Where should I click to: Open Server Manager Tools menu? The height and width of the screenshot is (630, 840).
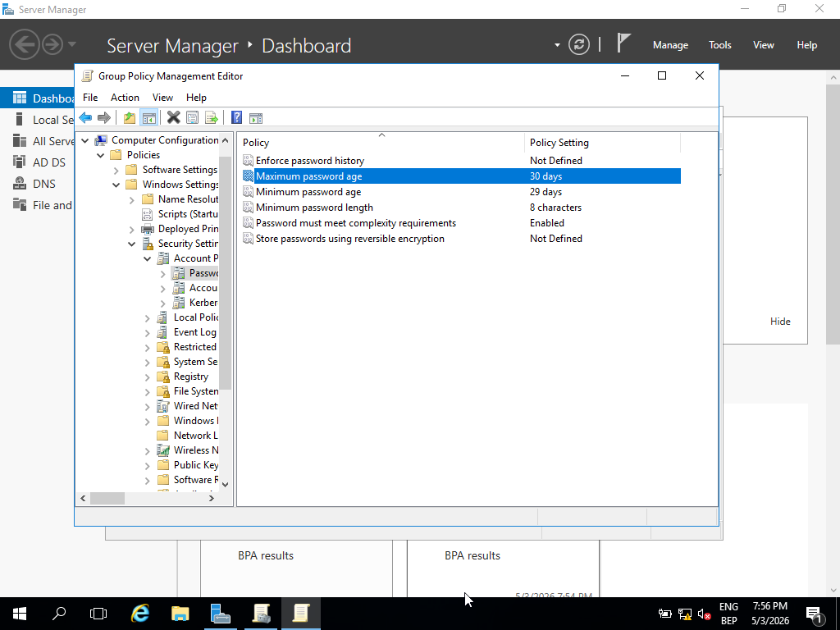click(x=720, y=45)
